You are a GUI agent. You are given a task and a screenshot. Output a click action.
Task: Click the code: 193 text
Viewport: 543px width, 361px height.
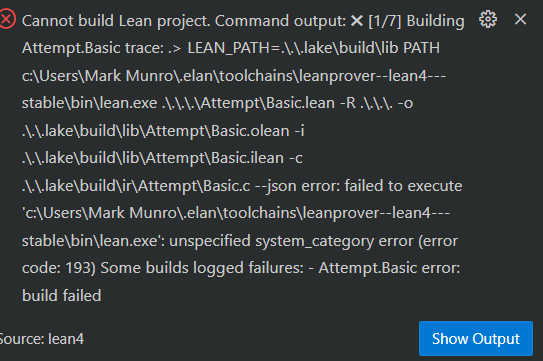59,268
